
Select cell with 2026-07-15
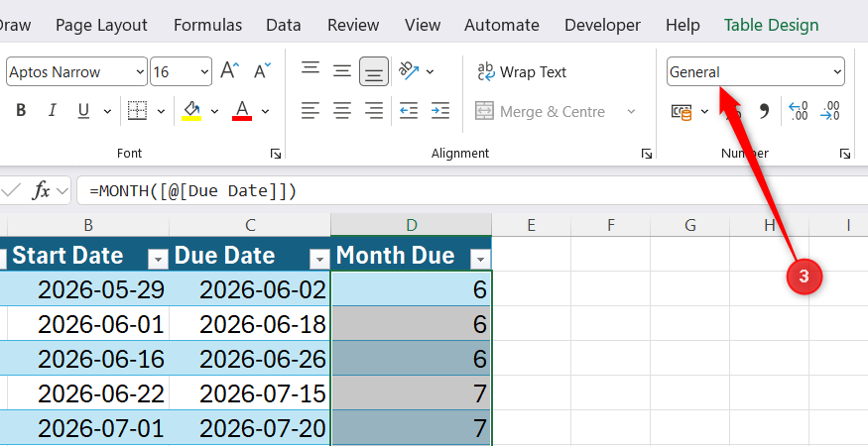[250, 393]
